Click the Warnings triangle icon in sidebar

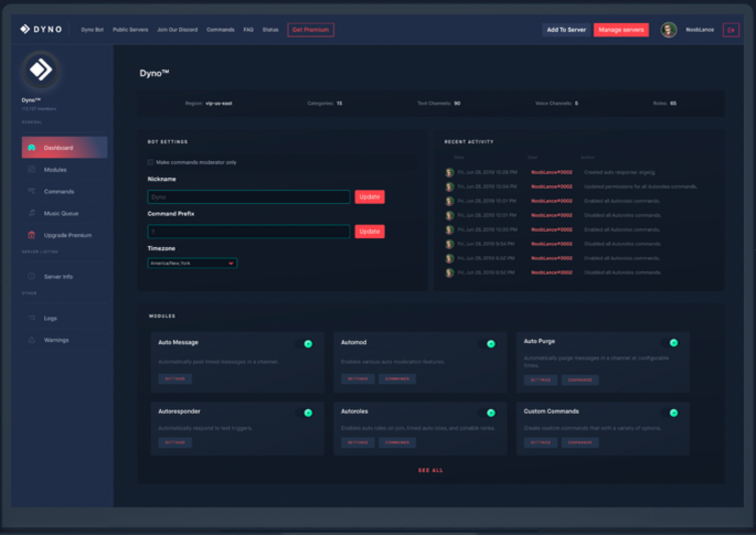coord(31,340)
